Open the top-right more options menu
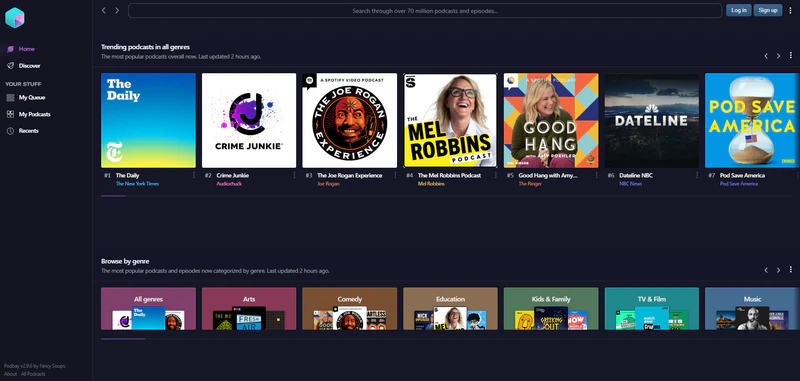The image size is (800, 381). pyautogui.click(x=791, y=10)
